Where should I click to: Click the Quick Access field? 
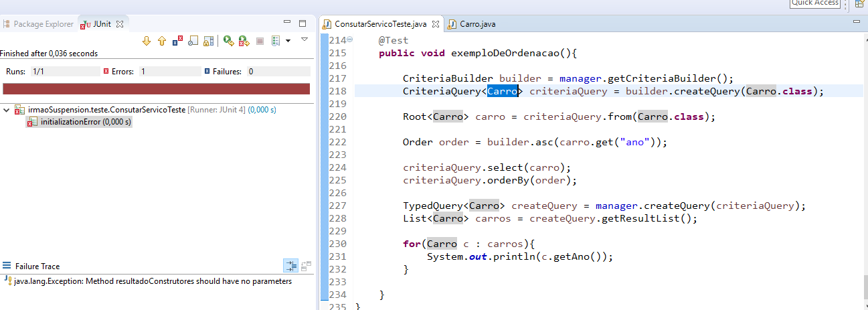pos(815,3)
